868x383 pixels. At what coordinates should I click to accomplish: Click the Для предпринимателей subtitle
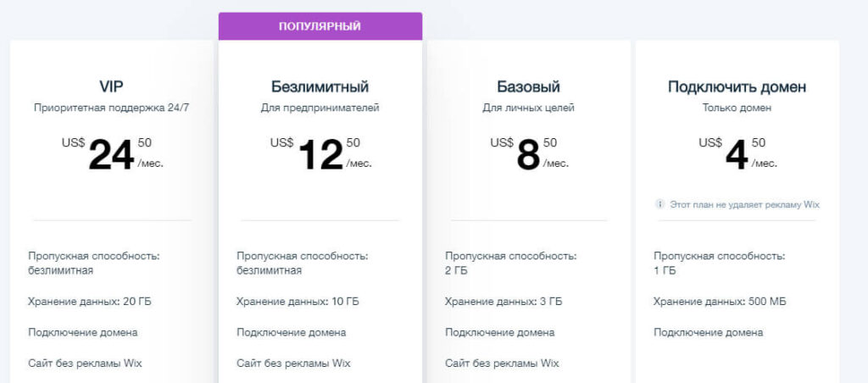(x=320, y=108)
